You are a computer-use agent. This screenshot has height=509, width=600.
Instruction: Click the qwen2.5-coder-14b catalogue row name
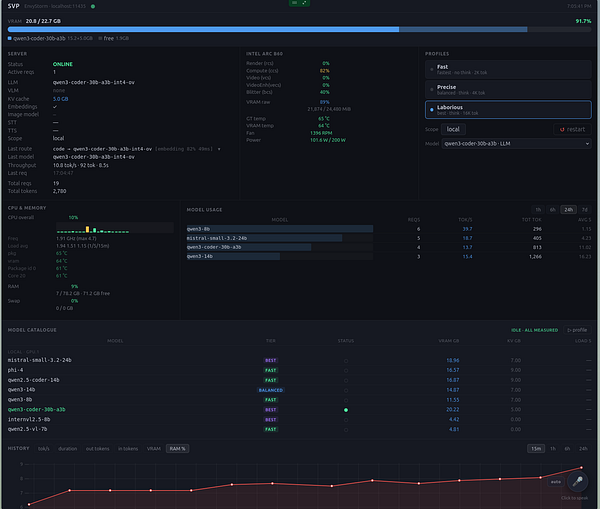tap(34, 380)
